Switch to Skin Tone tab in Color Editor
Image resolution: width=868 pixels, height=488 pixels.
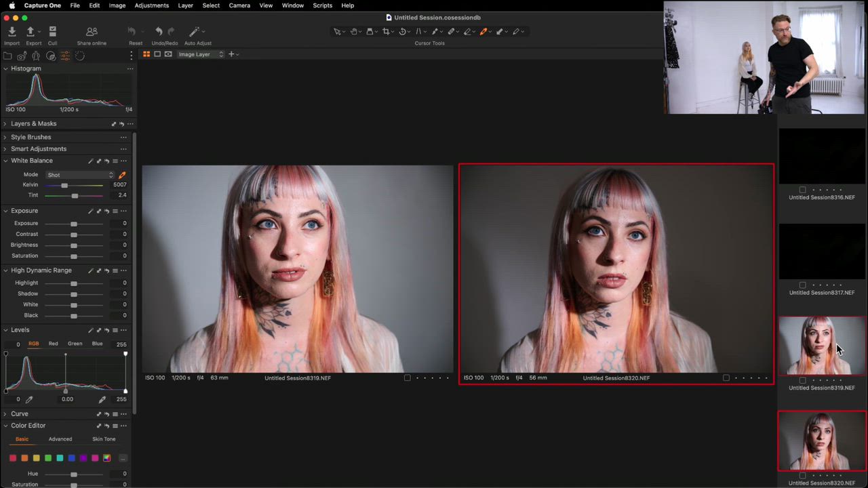104,439
